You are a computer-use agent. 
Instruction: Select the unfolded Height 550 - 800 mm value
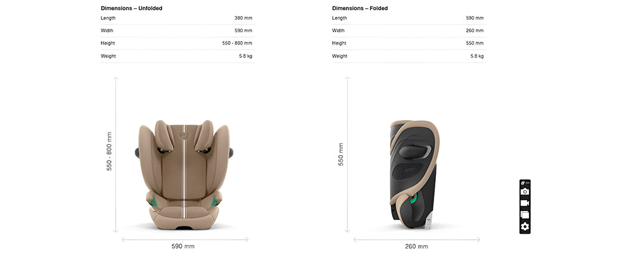tap(237, 43)
